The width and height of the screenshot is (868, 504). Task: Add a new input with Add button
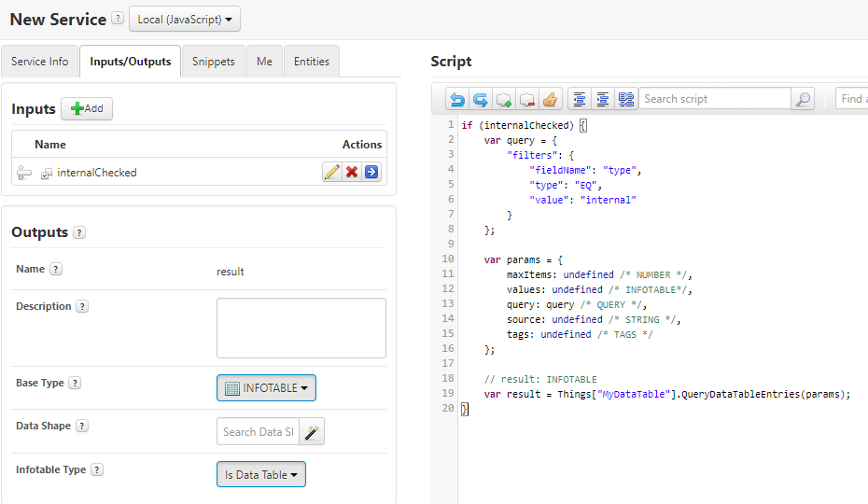coord(87,108)
